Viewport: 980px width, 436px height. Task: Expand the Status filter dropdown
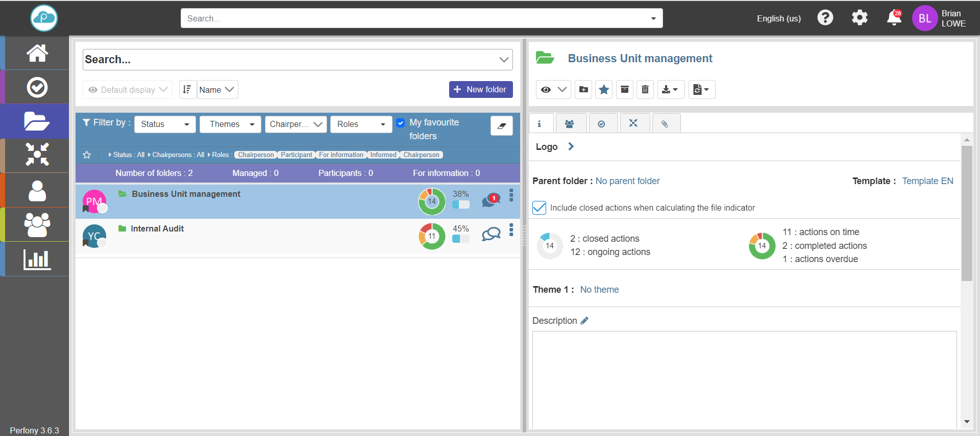tap(164, 124)
